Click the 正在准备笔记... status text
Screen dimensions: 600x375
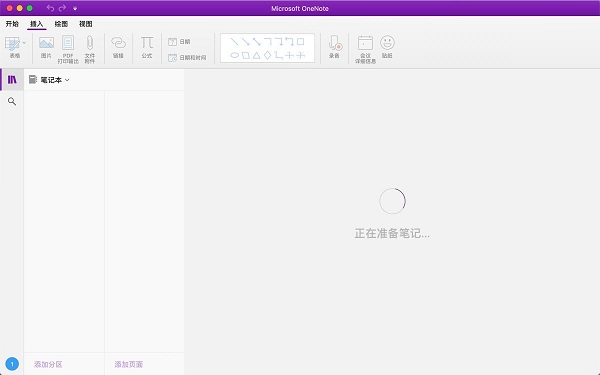tap(392, 233)
